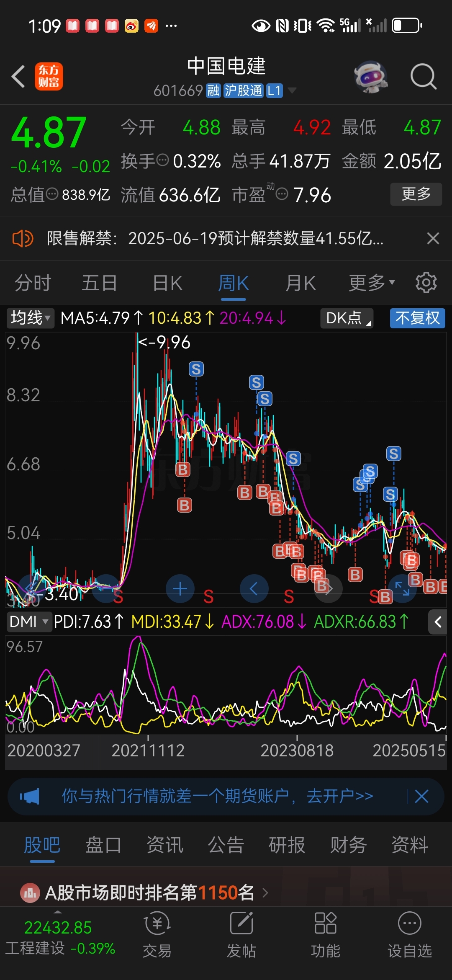Tap the 9.96 high price label
Screen dimensions: 452x980
coord(164,343)
